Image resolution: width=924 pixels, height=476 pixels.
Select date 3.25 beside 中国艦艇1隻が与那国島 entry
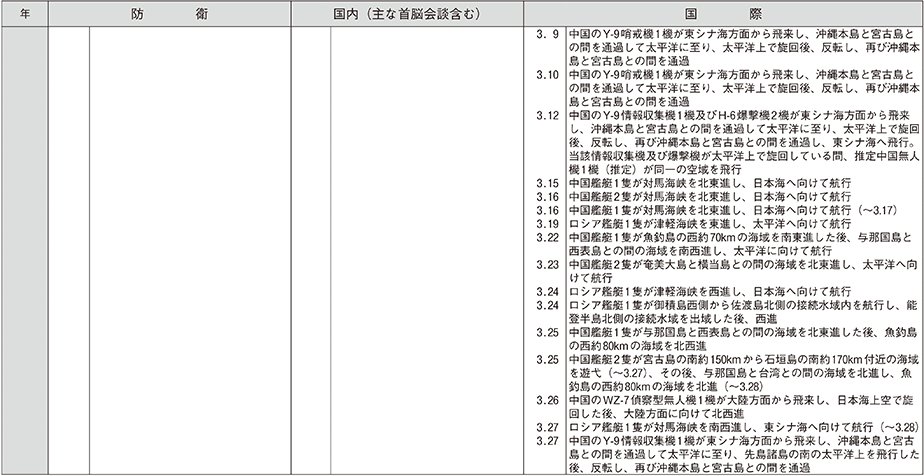coord(547,332)
